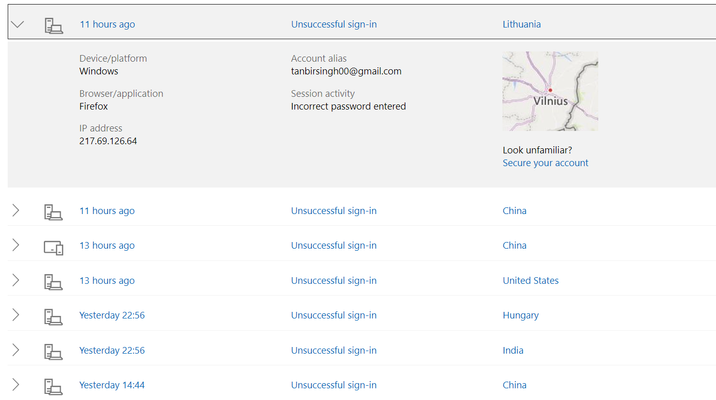The width and height of the screenshot is (716, 400).
Task: Click the Yesterday 14:44 timestamp link
Action: [112, 385]
